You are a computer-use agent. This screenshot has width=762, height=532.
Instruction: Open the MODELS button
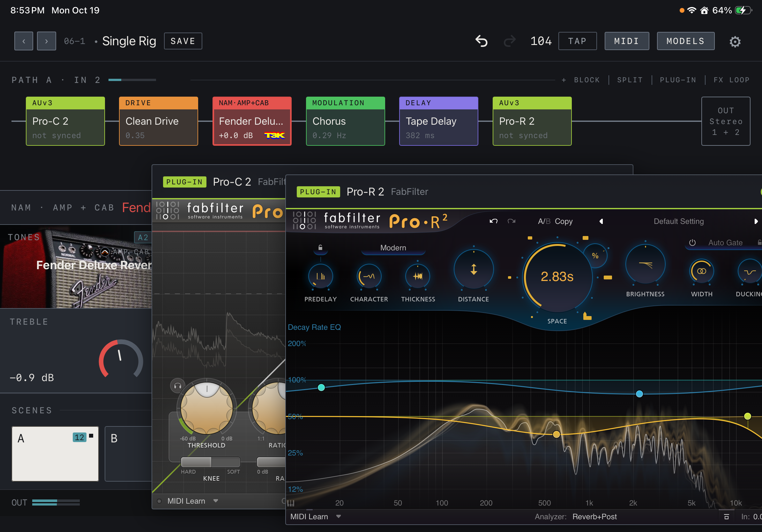tap(686, 41)
